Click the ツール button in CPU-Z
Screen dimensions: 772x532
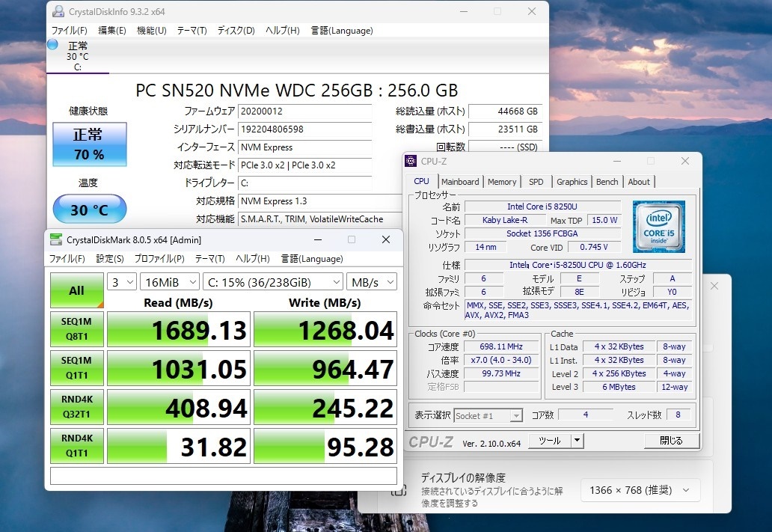[550, 441]
